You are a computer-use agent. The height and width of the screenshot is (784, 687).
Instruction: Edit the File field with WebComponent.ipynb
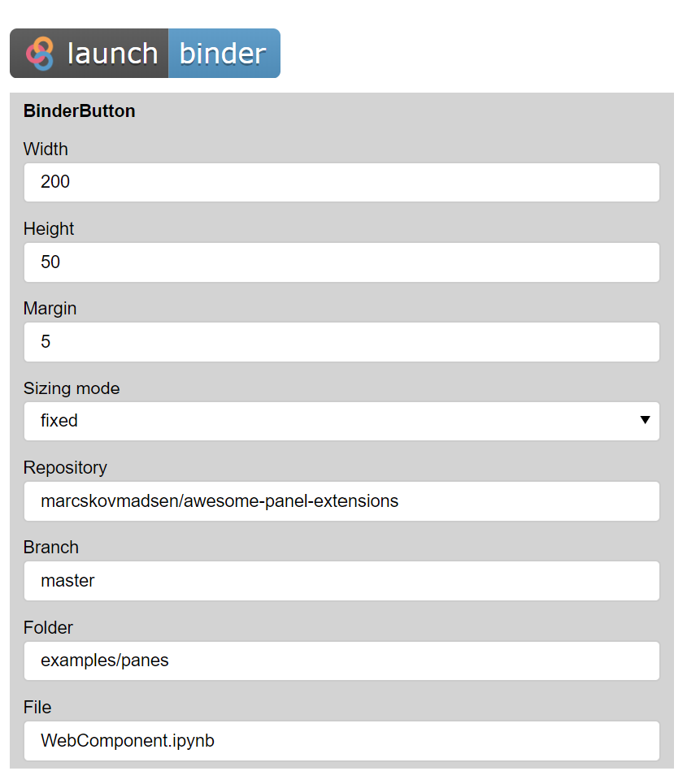pyautogui.click(x=341, y=740)
